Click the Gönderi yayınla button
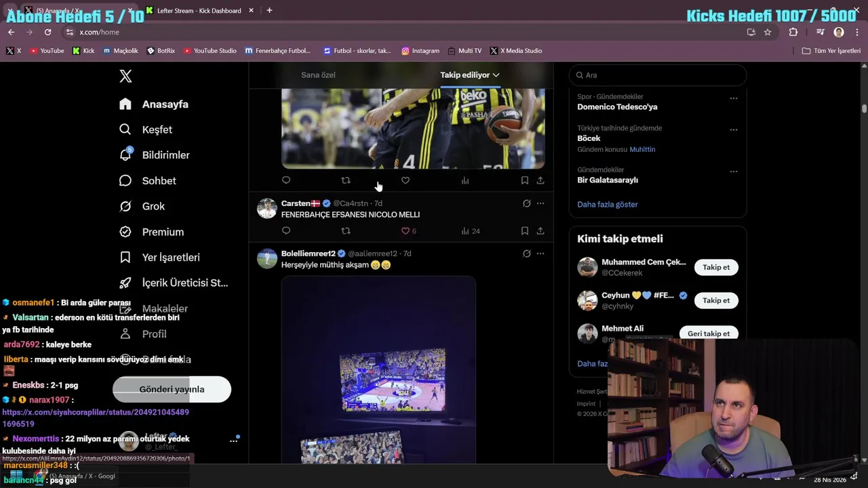 tap(172, 389)
